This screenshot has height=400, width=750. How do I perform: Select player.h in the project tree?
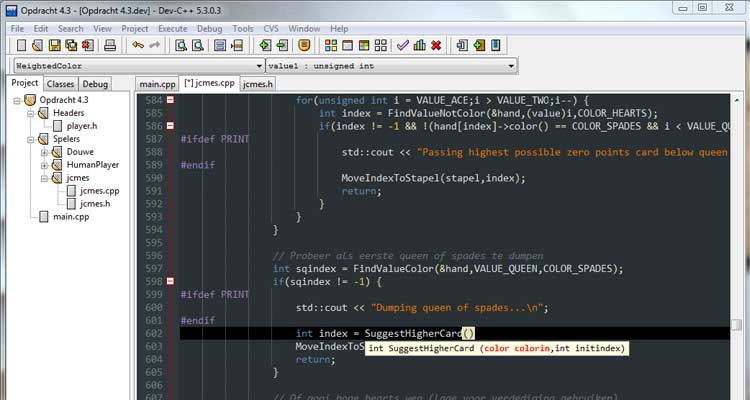82,126
